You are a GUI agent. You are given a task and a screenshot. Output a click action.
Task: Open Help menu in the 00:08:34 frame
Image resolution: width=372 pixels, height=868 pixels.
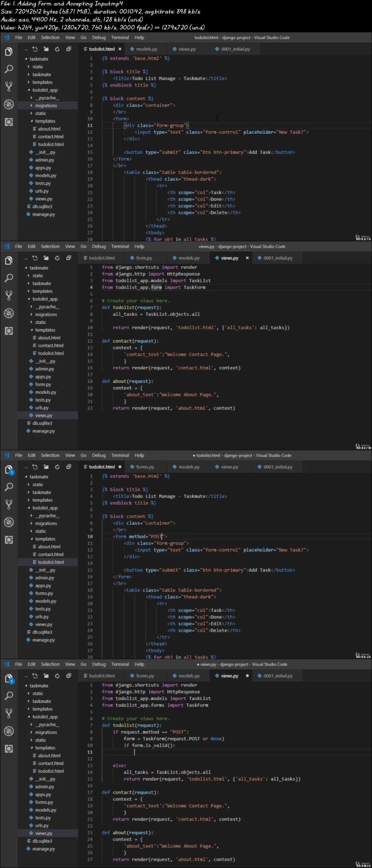[x=139, y=664]
